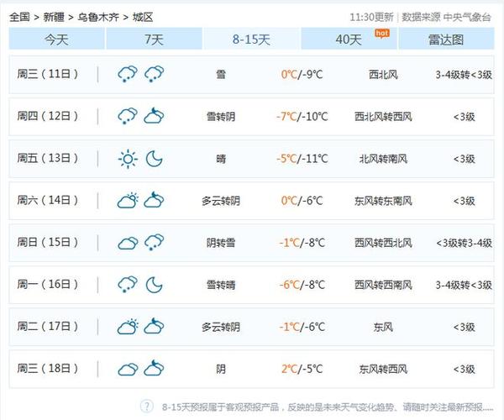Select the 周四（12日）date label
The image size is (504, 420).
[48, 116]
